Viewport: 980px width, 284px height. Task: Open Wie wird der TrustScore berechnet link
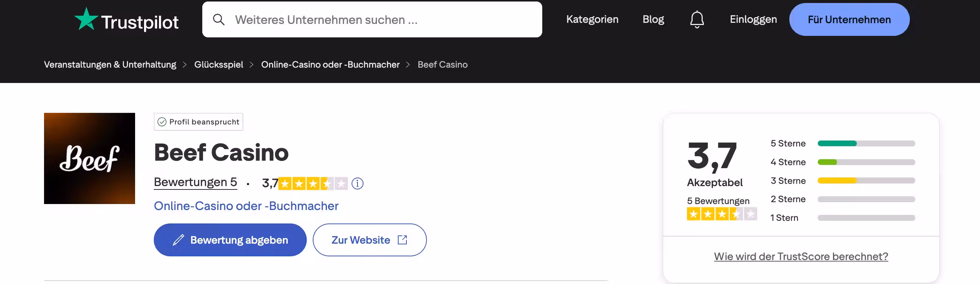[x=800, y=257]
